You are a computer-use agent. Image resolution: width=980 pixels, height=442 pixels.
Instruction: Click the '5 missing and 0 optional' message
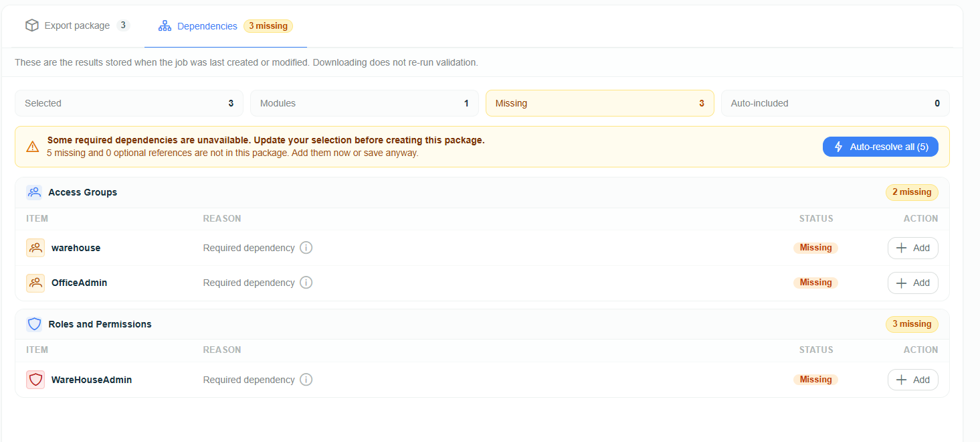[233, 153]
